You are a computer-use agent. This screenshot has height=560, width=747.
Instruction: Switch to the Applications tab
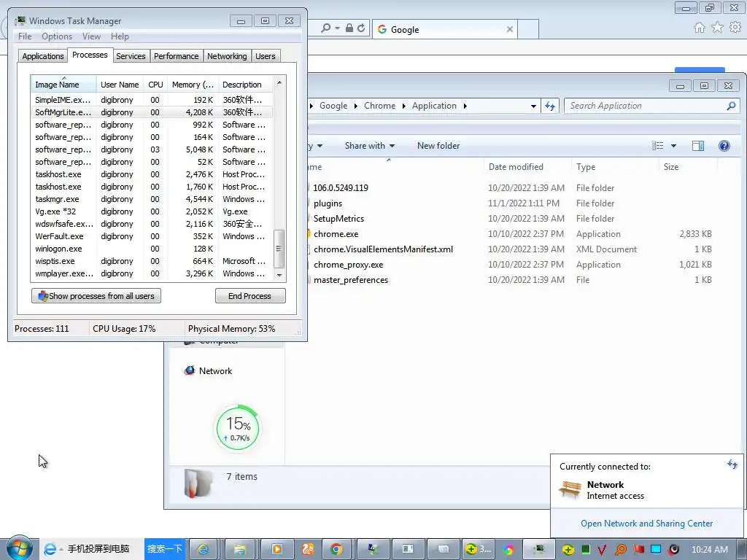click(x=43, y=56)
